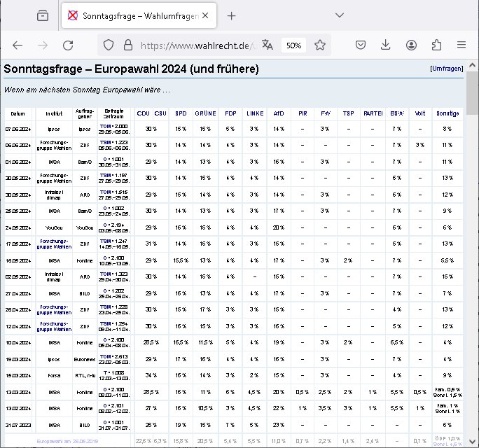This screenshot has height=448, width=479.
Task: Open extensions puzzle icon
Action: [x=436, y=45]
